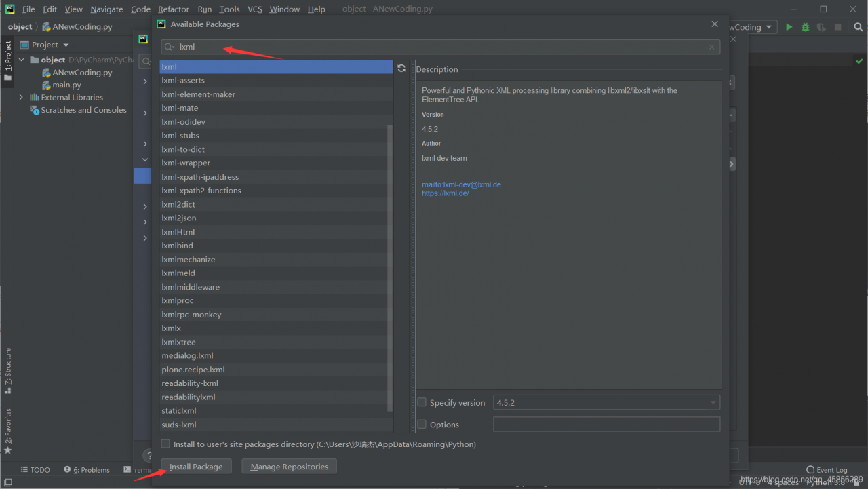Click the Stop square icon in toolbar
This screenshot has height=489, width=868.
click(x=838, y=27)
